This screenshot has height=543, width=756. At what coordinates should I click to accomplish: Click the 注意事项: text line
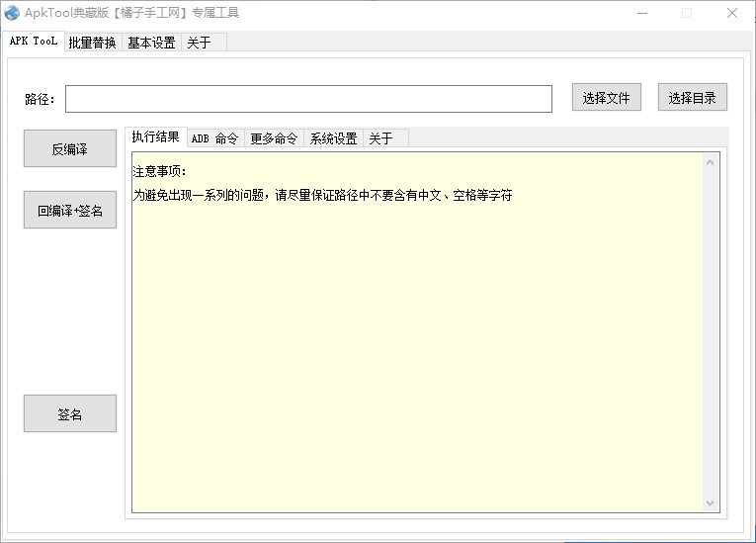pos(159,171)
